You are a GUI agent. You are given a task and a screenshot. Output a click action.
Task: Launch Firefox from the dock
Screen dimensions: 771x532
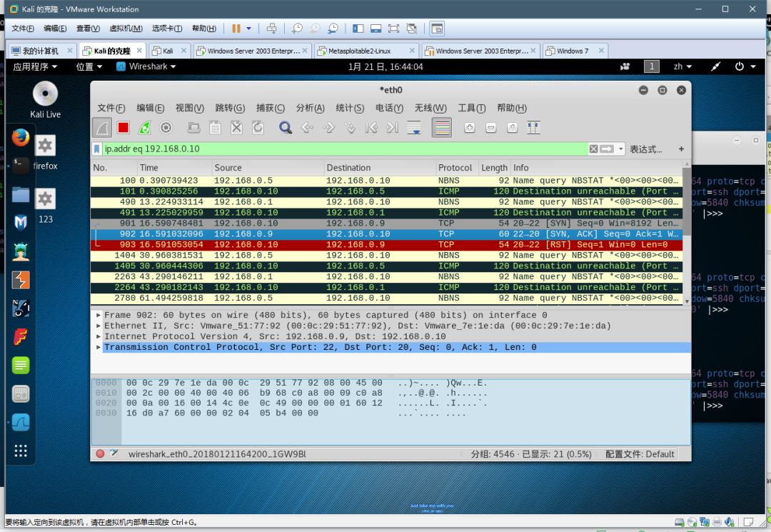(21, 138)
